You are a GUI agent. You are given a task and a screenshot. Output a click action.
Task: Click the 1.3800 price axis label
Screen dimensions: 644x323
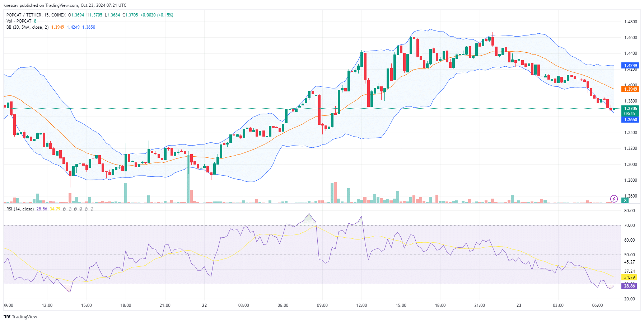[x=631, y=101]
